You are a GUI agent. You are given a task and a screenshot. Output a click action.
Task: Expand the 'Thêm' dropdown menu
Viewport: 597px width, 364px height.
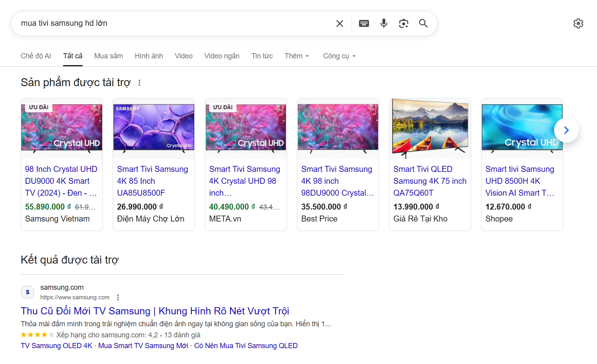(x=297, y=56)
